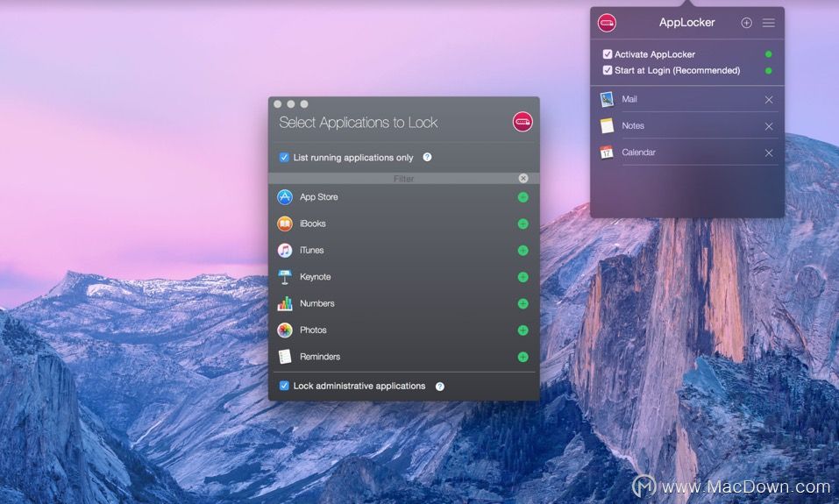839x504 pixels.
Task: Click the green status dot beside Start at Login
Action: pyautogui.click(x=768, y=71)
